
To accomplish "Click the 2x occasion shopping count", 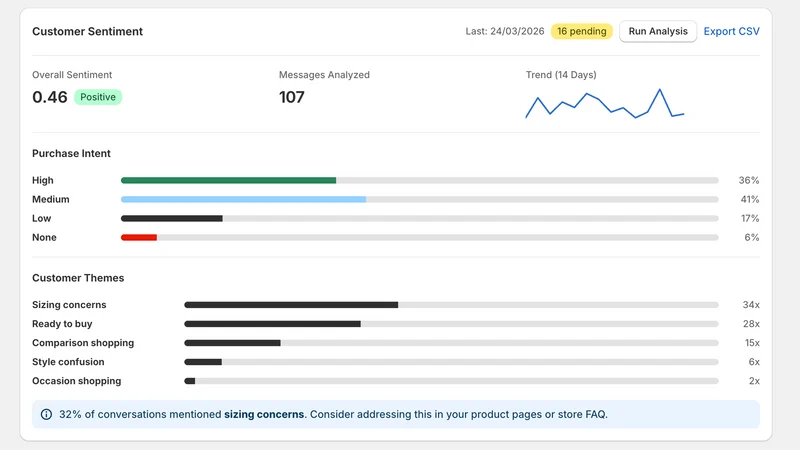I will (x=754, y=381).
